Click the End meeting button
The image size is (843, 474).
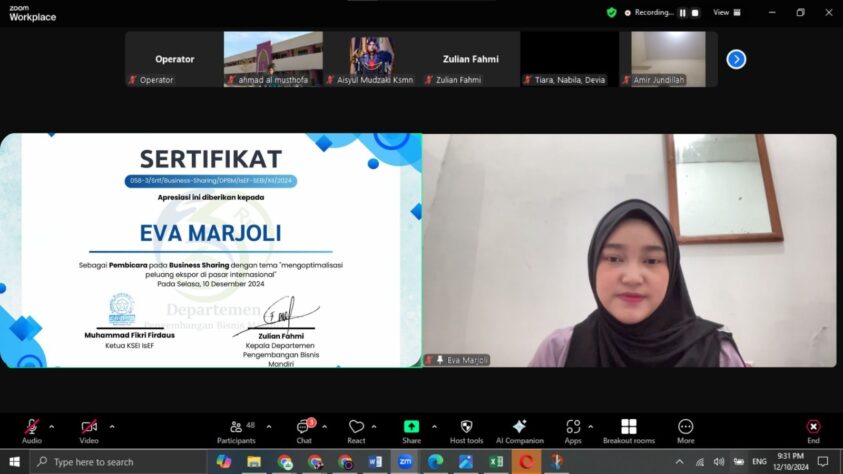[x=813, y=430]
